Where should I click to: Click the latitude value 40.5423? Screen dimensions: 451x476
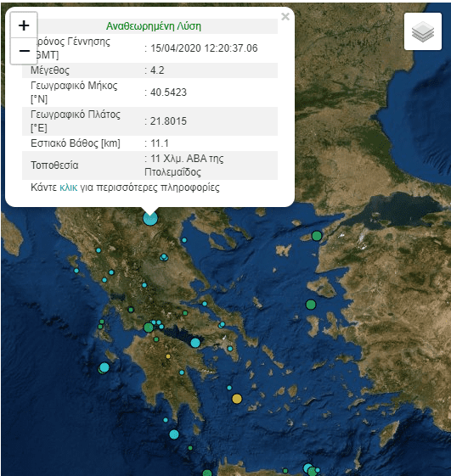pyautogui.click(x=168, y=92)
